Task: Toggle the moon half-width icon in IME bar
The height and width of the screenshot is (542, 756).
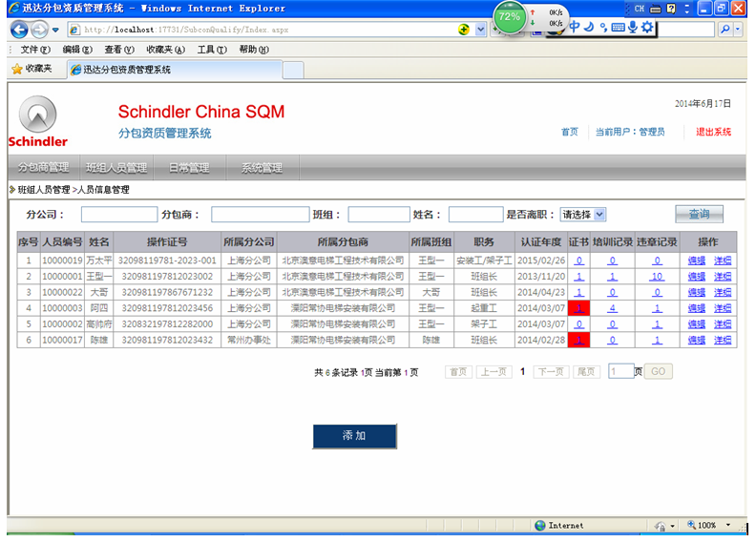Action: click(589, 27)
